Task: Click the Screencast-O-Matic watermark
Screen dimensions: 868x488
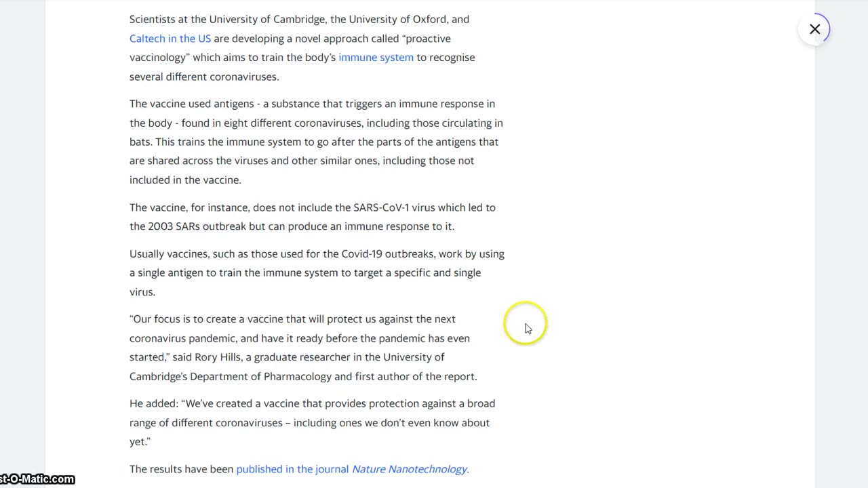Action: pyautogui.click(x=37, y=479)
